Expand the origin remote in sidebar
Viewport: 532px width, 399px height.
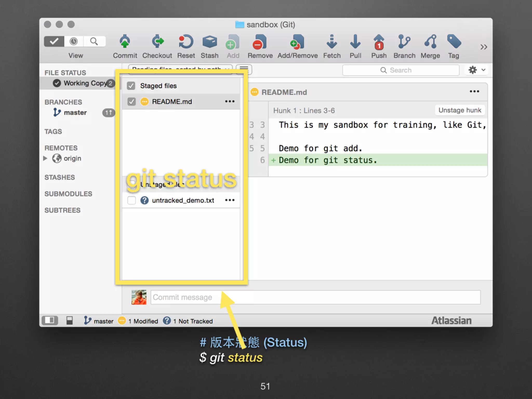[x=45, y=158]
